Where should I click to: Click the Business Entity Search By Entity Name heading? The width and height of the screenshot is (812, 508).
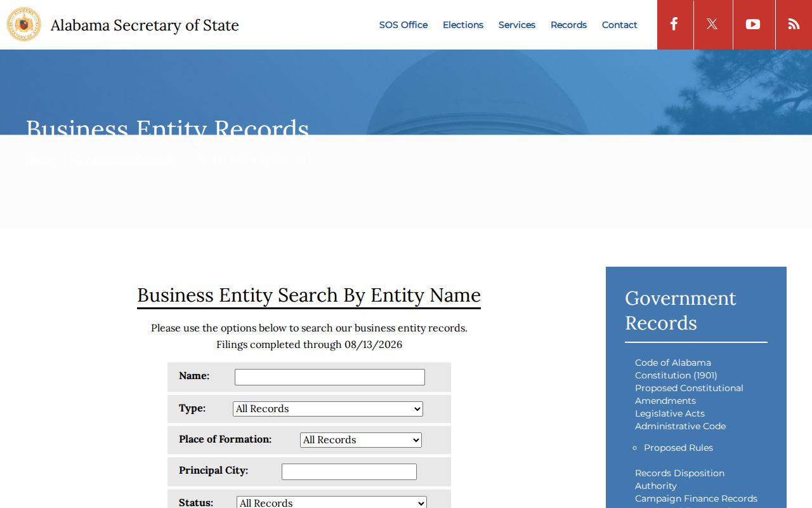pyautogui.click(x=309, y=295)
